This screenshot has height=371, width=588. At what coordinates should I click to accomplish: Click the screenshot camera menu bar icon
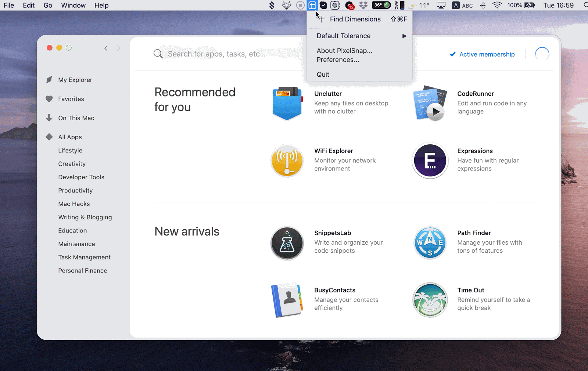coord(335,5)
